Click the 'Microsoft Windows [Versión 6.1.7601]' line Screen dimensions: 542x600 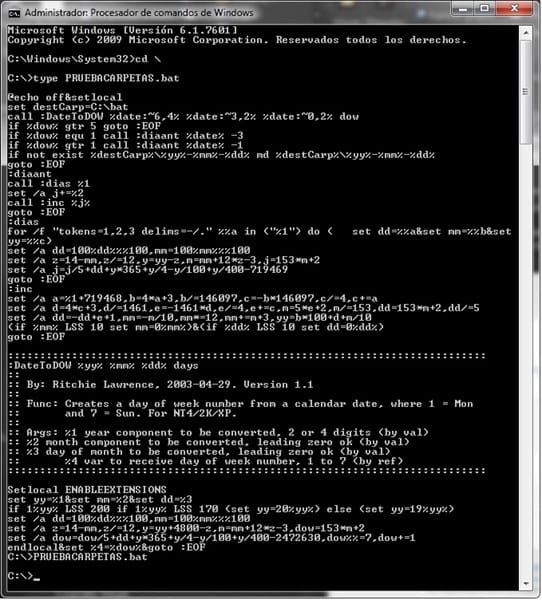click(122, 30)
